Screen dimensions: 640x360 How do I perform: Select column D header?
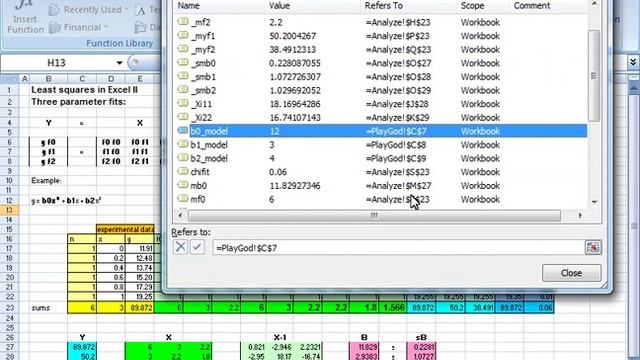[x=111, y=79]
